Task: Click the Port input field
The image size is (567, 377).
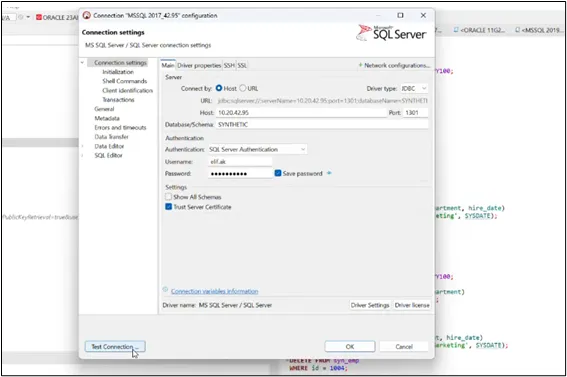Action: click(416, 113)
